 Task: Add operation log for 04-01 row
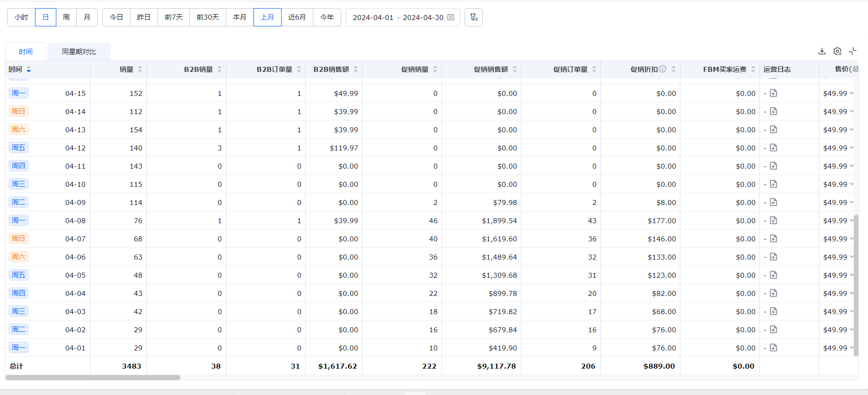tap(774, 348)
